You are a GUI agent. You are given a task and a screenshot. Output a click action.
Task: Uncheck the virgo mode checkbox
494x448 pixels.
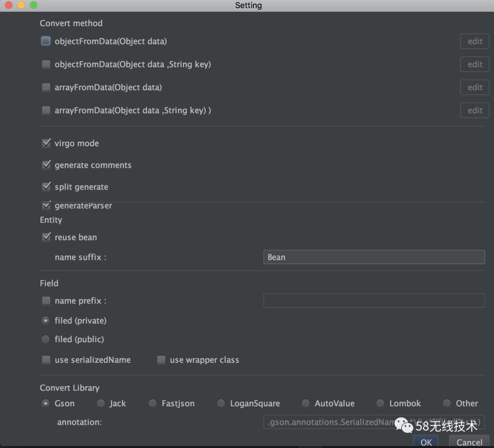tap(46, 143)
